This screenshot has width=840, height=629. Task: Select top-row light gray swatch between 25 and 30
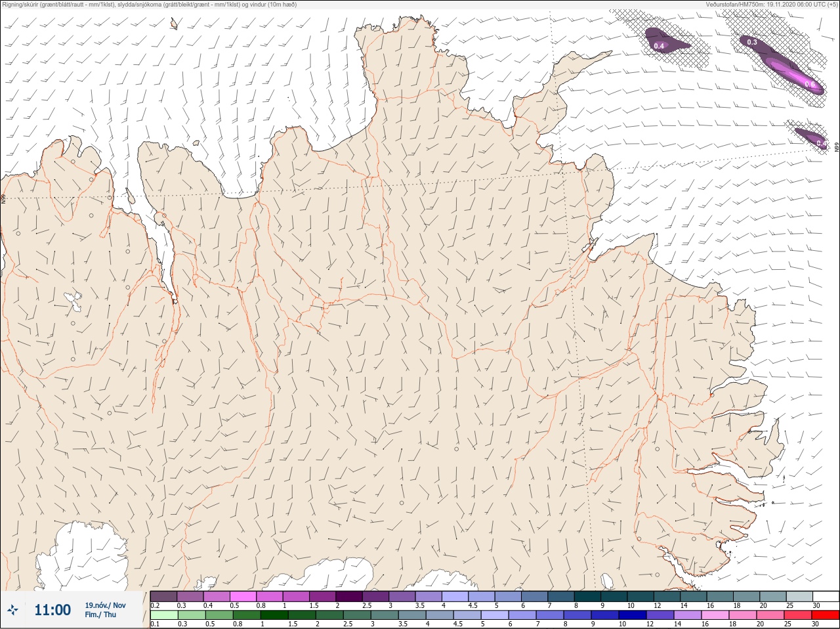pyautogui.click(x=799, y=596)
